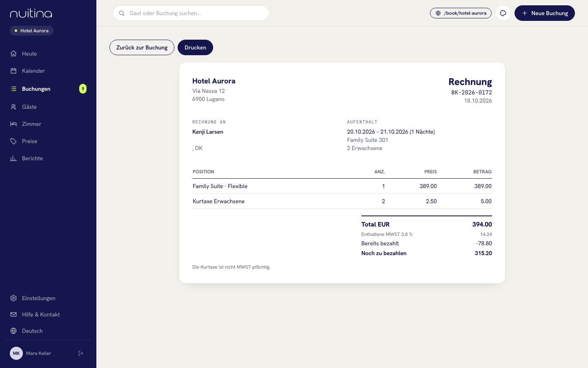Click invoice number BK-2026-0172
Image resolution: width=588 pixels, height=368 pixels.
472,92
